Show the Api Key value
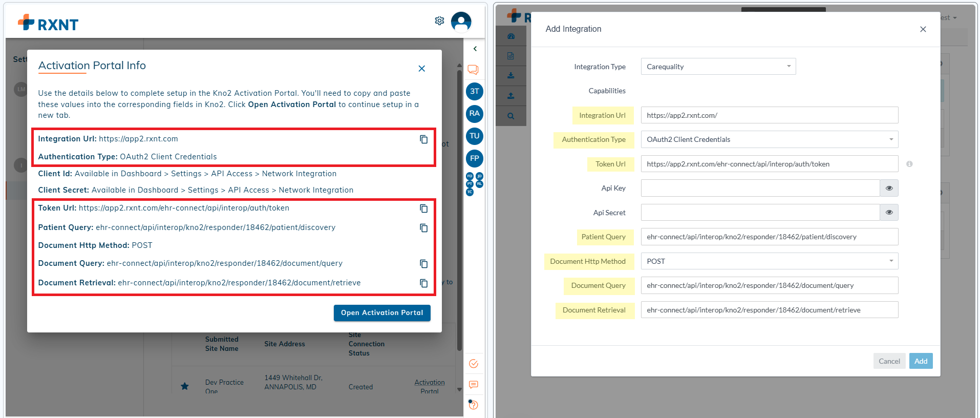Screen dimensions: 980x418 [889, 188]
